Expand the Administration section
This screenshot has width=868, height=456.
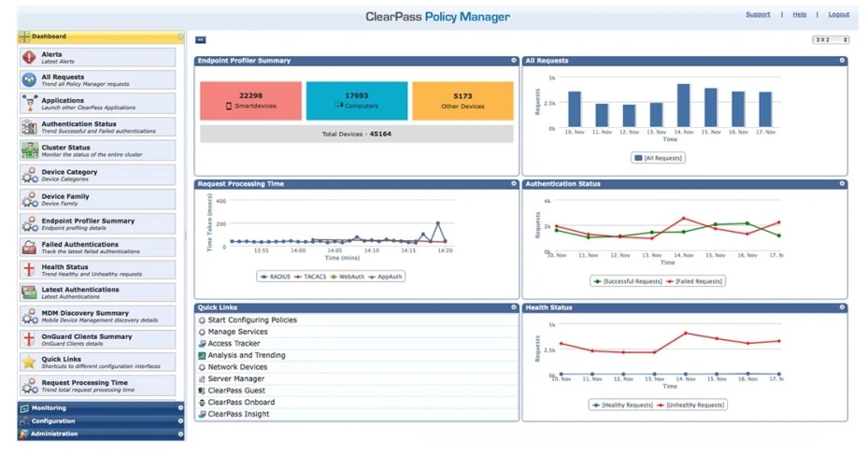point(101,434)
